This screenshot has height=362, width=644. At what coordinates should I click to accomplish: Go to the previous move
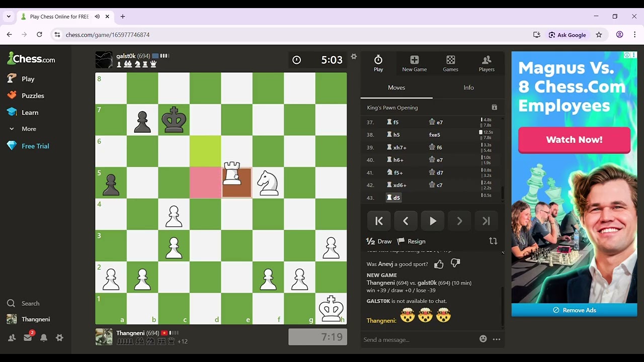pyautogui.click(x=406, y=221)
